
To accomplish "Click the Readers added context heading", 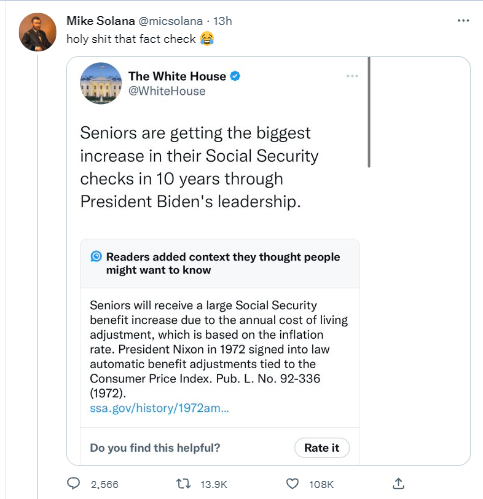I will click(x=223, y=263).
